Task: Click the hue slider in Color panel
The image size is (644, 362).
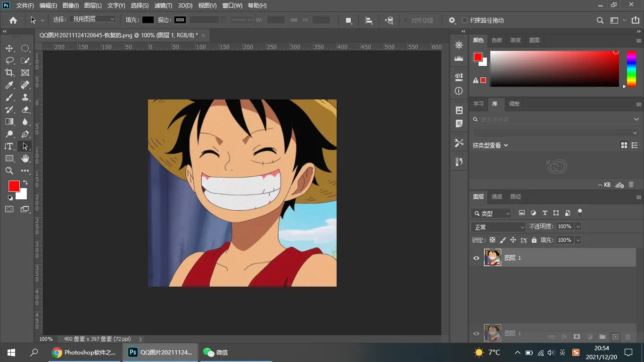Action: (631, 69)
